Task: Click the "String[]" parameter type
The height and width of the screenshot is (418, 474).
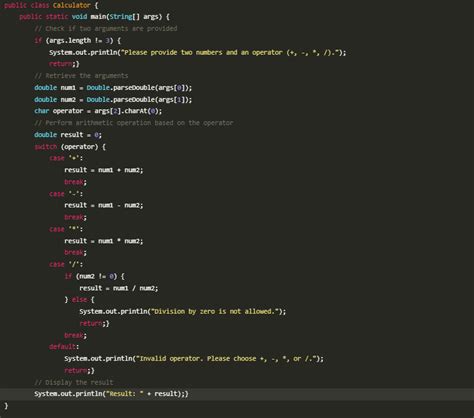Action: click(x=124, y=17)
